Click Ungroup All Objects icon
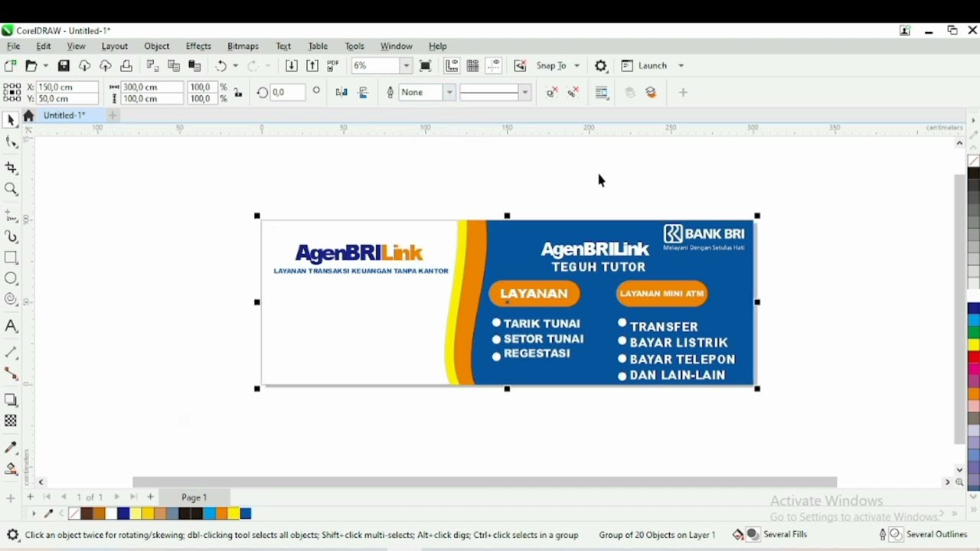Image resolution: width=980 pixels, height=551 pixels. click(573, 93)
